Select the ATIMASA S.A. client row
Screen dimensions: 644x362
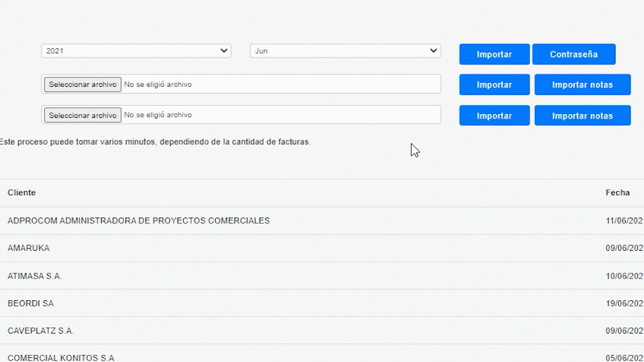pyautogui.click(x=35, y=277)
